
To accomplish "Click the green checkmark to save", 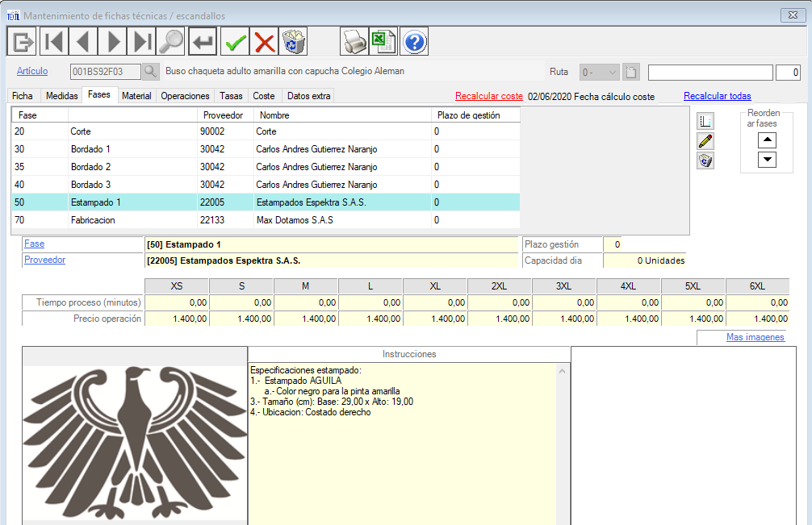I will point(235,40).
